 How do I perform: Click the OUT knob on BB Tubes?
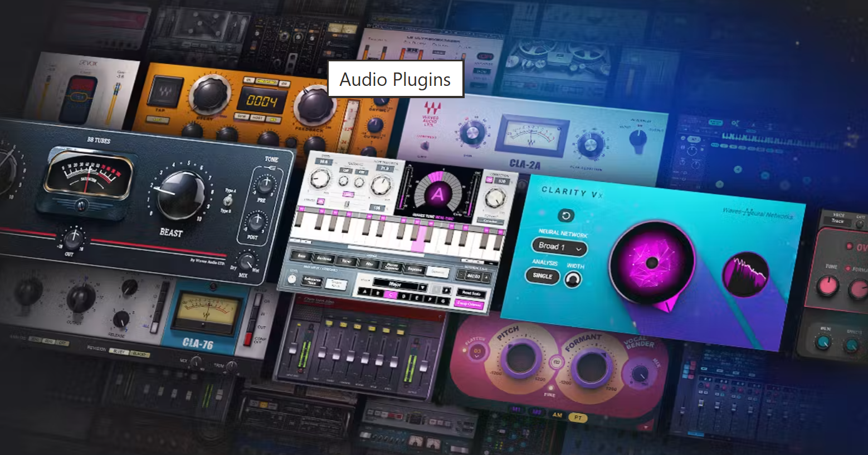pyautogui.click(x=73, y=238)
